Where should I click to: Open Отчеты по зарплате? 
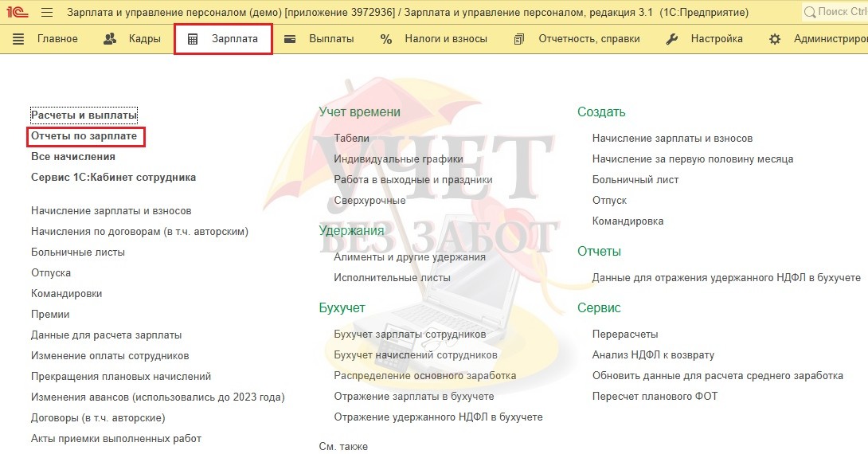(x=84, y=136)
